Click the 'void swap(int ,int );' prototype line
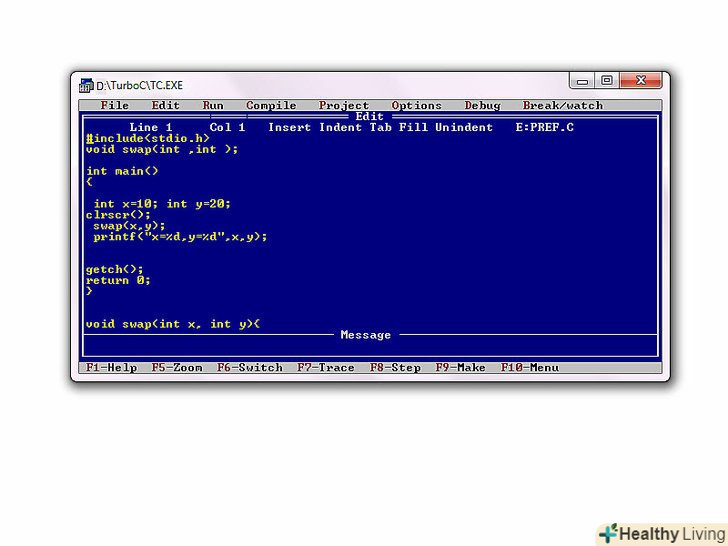 162,150
